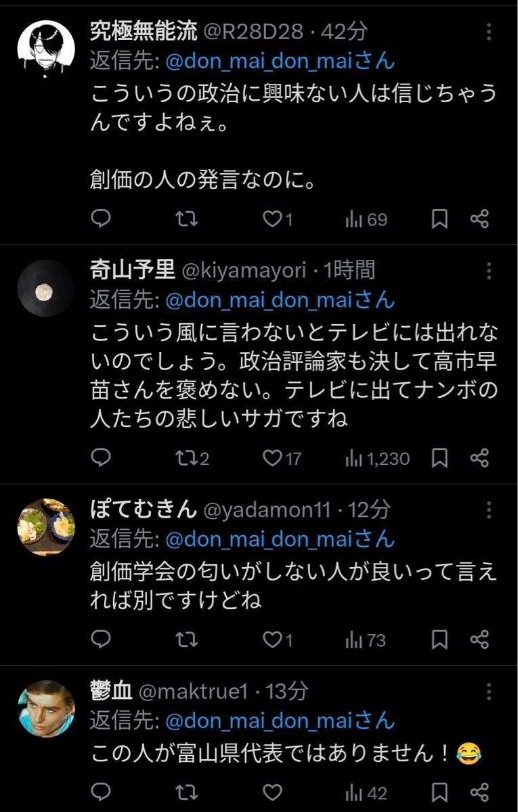Open 究極無能流's profile avatar

(x=45, y=49)
